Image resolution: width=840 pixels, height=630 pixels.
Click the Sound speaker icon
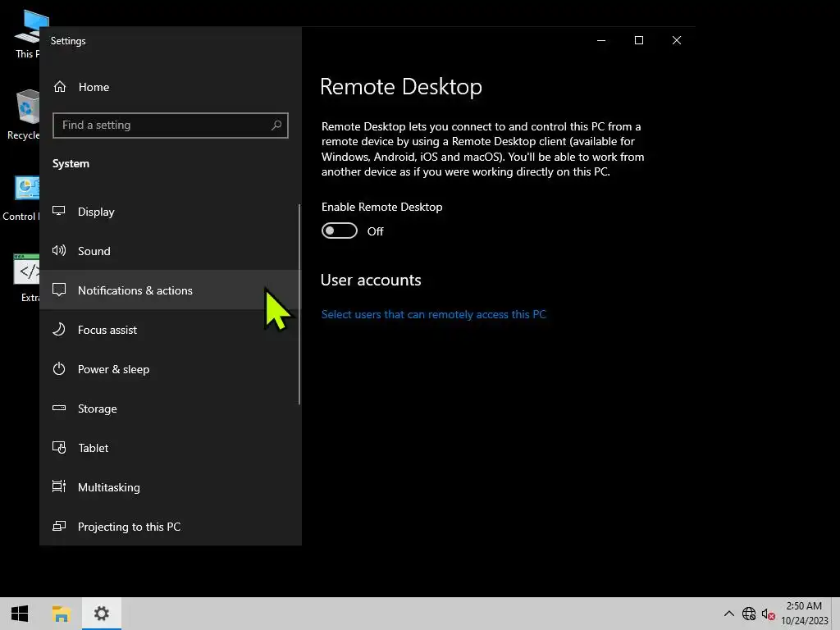pyautogui.click(x=59, y=250)
